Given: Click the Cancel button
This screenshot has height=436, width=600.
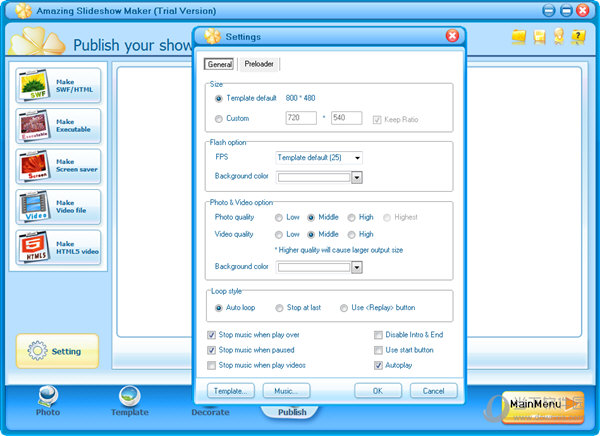Looking at the screenshot, I should click(434, 391).
